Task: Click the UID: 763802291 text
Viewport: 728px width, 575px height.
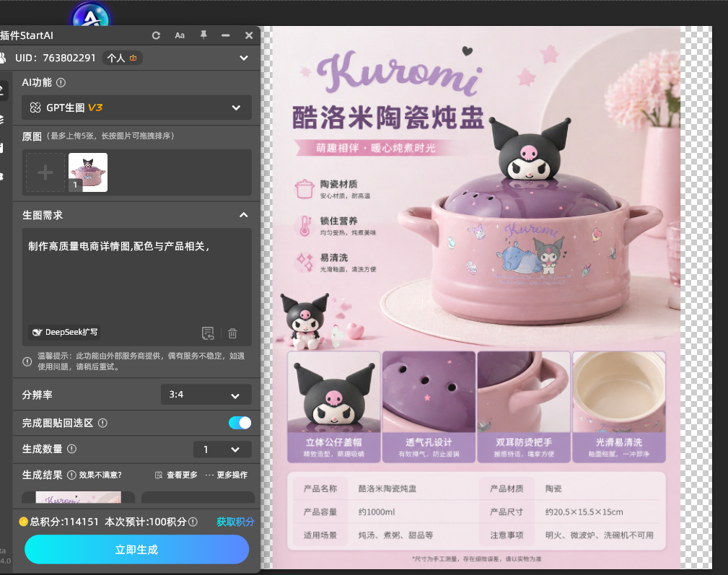Action: click(x=56, y=58)
